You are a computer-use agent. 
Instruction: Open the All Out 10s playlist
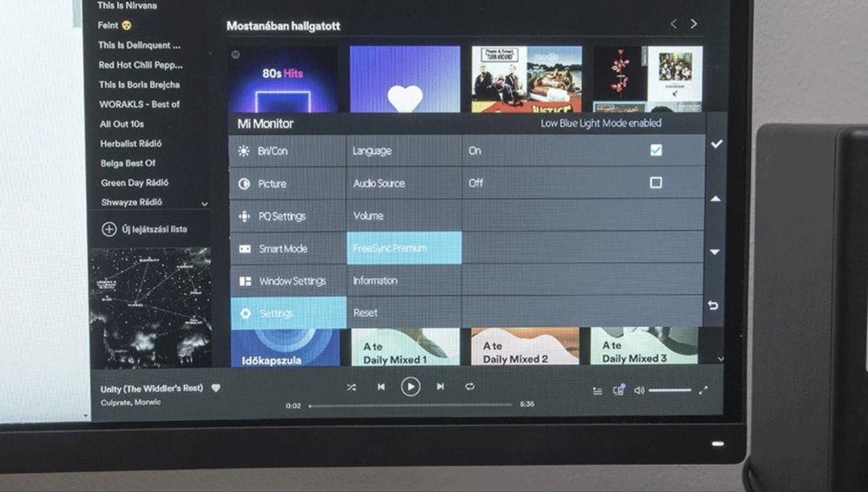coord(122,124)
